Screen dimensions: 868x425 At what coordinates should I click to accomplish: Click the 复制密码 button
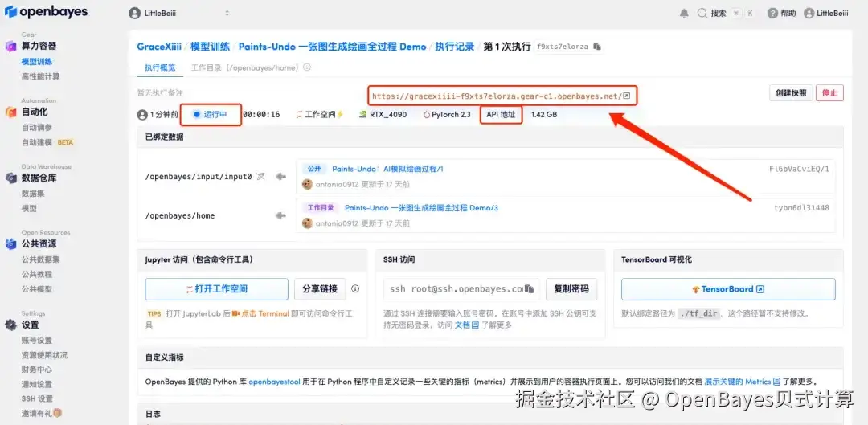click(x=571, y=289)
